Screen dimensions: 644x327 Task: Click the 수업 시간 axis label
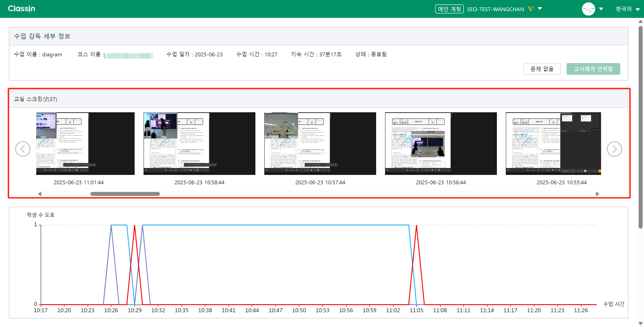tap(614, 304)
